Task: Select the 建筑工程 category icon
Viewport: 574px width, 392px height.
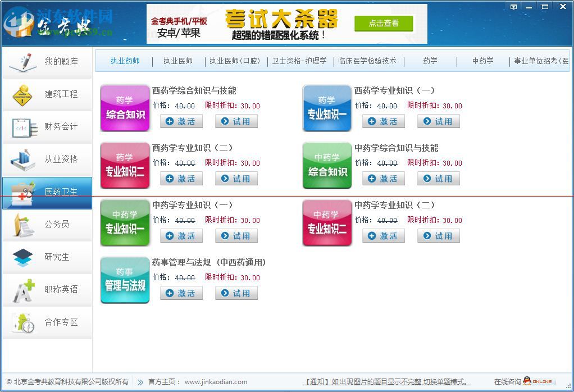Action: (47, 94)
